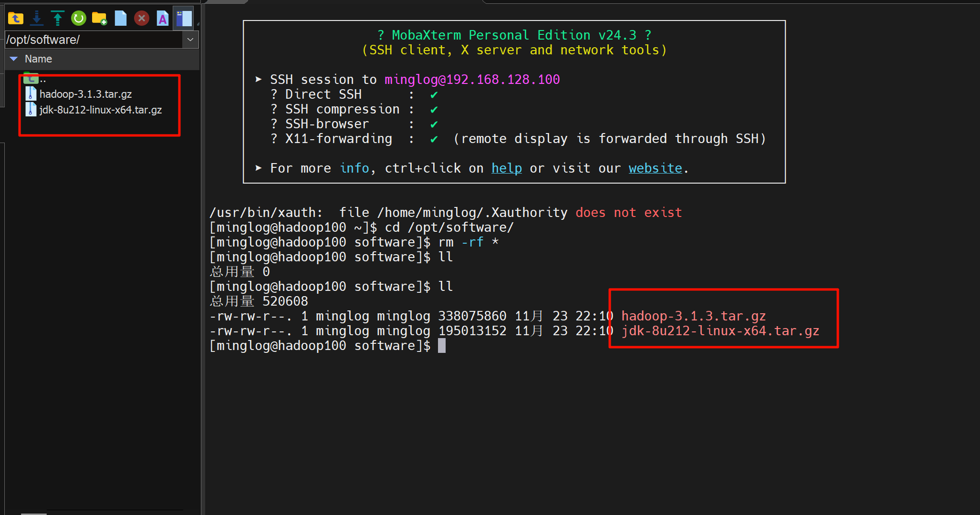
Task: Download selected files with blue down-arrow icon
Action: (37, 19)
